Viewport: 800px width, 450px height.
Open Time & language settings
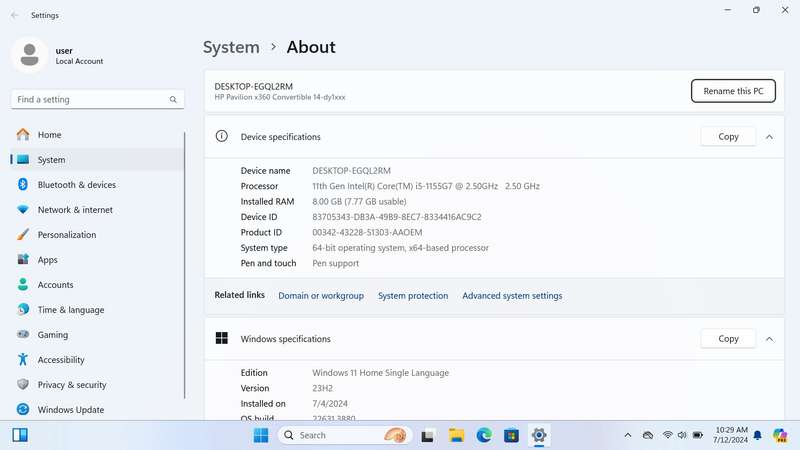coord(97,310)
